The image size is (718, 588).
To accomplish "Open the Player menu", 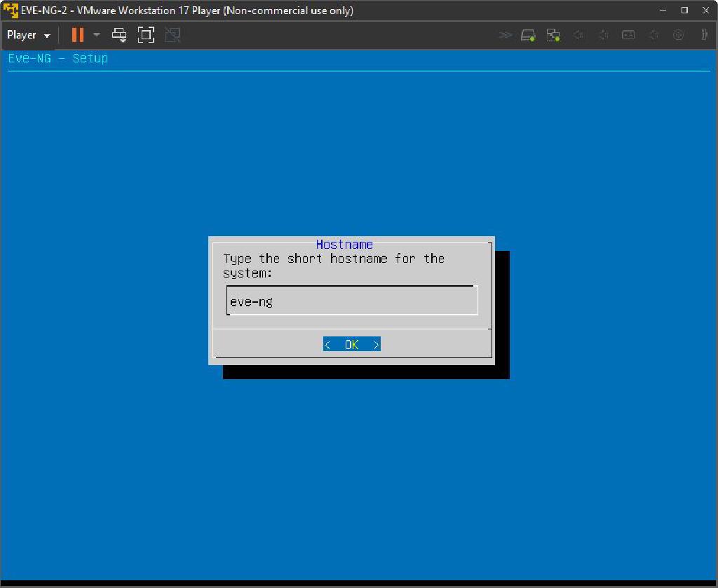I will 28,35.
